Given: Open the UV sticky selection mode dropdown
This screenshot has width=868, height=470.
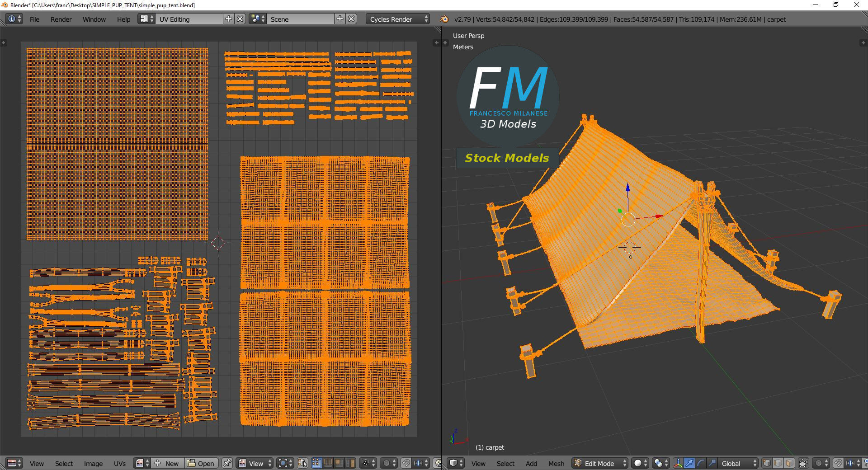Looking at the screenshot, I should [368, 463].
